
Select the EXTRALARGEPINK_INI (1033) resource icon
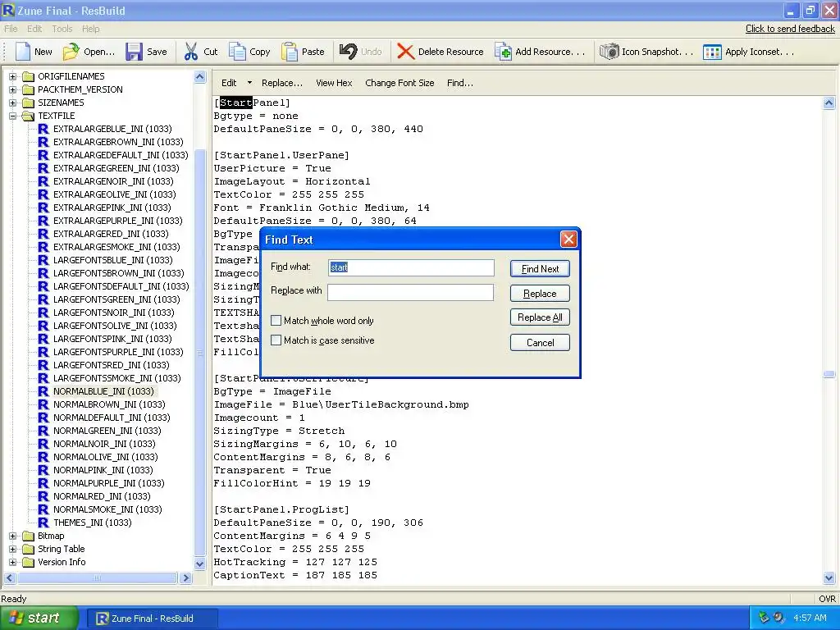click(x=43, y=208)
